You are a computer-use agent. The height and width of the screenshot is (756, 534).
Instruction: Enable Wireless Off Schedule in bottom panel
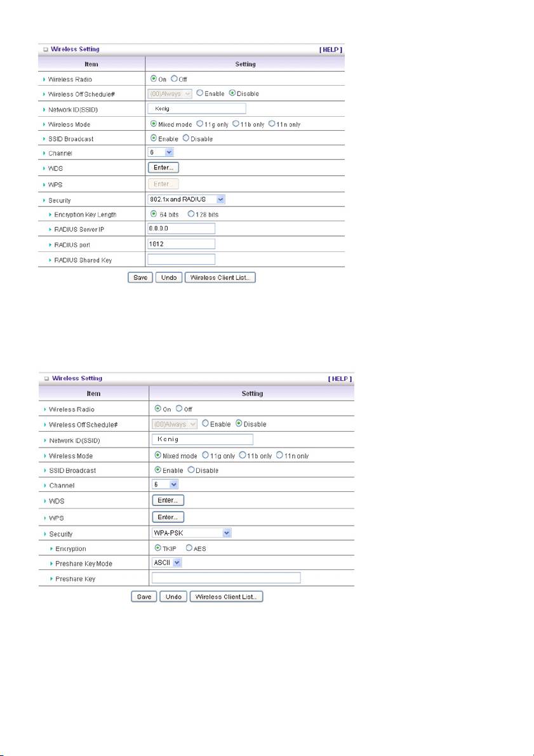tap(206, 424)
